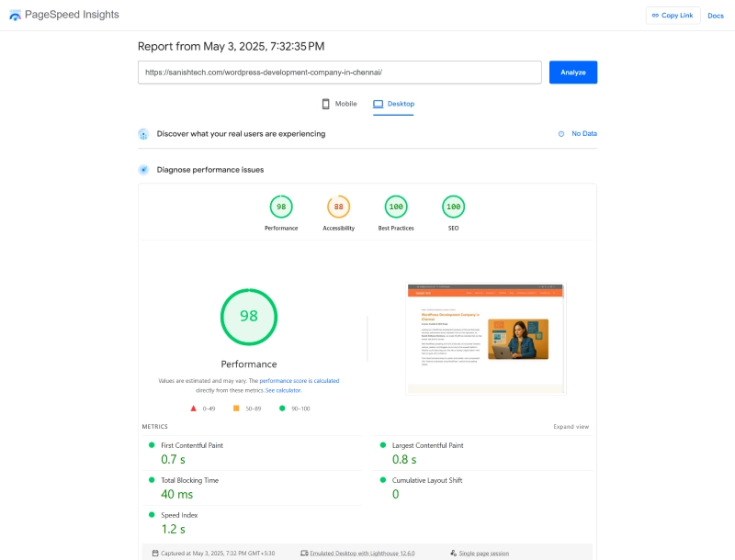Click the desktop laptop icon

378,104
